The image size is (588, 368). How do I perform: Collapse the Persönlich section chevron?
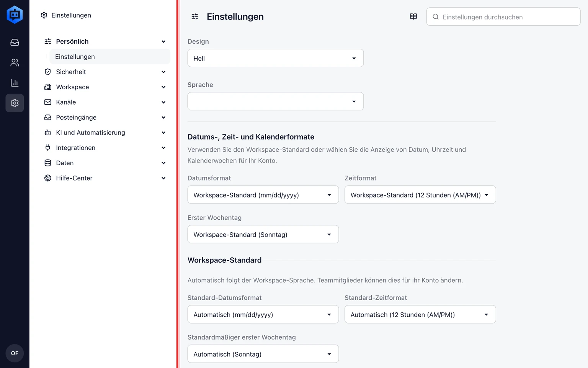[x=163, y=41]
